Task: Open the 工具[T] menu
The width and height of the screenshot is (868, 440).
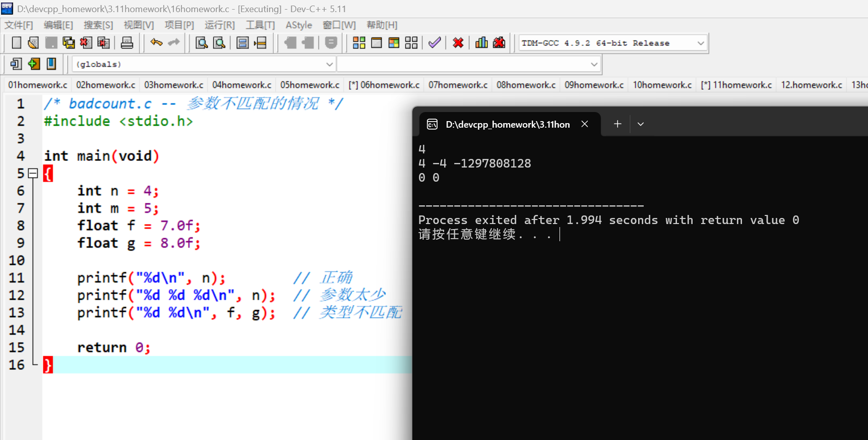Action: click(x=260, y=25)
